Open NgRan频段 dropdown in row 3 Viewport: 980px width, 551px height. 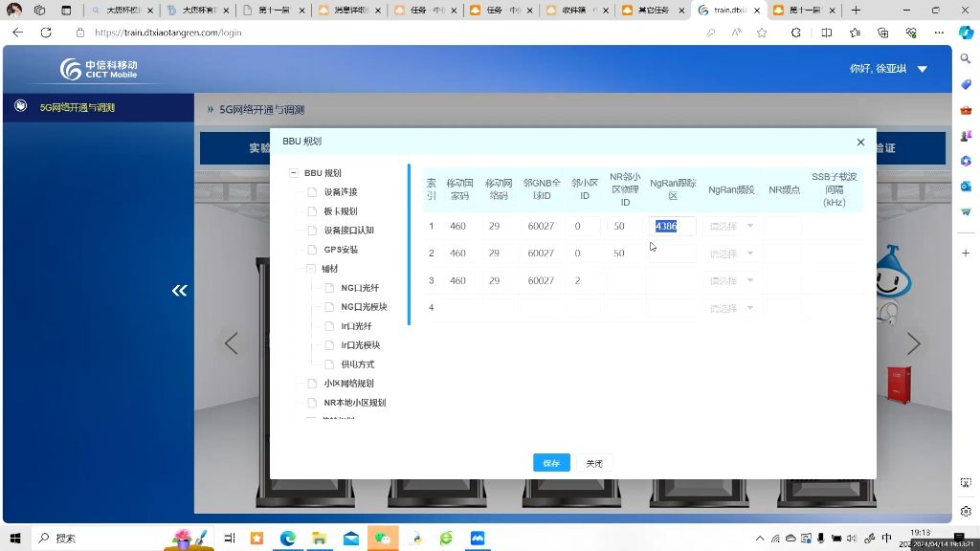tap(731, 280)
